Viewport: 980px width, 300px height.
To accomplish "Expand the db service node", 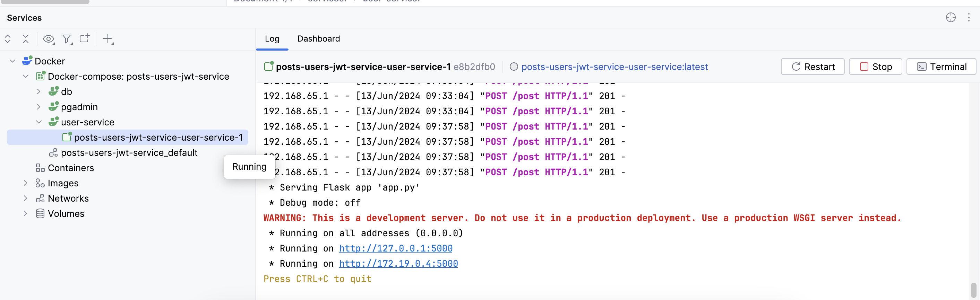I will (39, 91).
